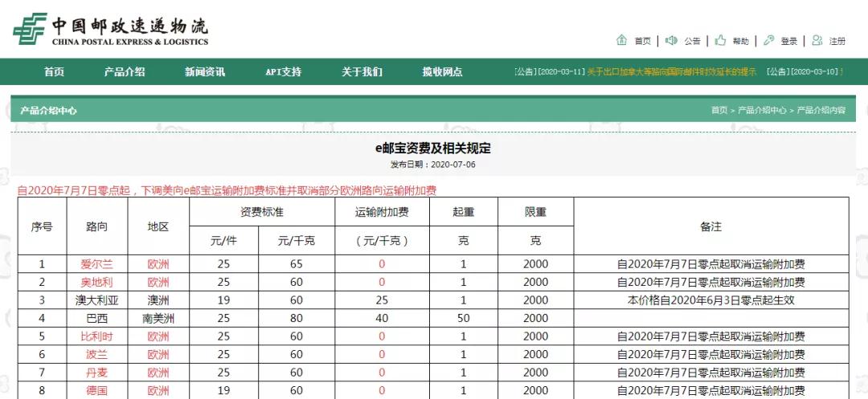Select 新闻资讯 in the navigation bar
Viewport: 868px width, 399px height.
(205, 71)
